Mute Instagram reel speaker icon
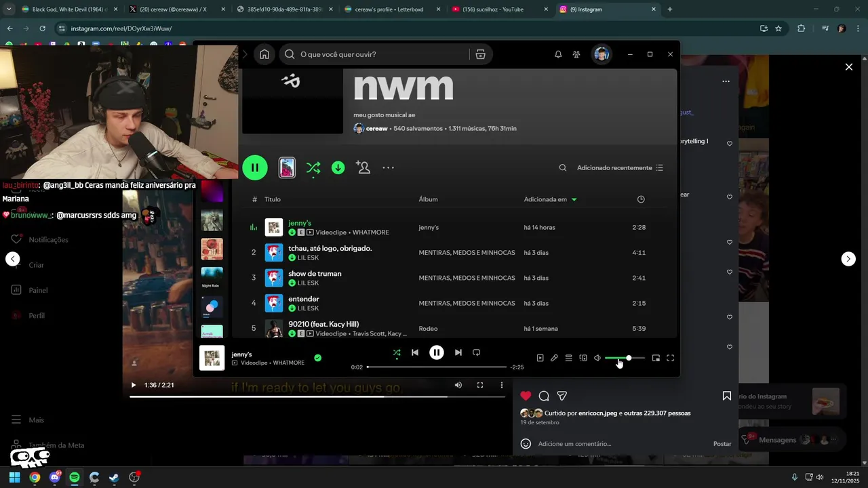This screenshot has height=488, width=868. tap(458, 385)
